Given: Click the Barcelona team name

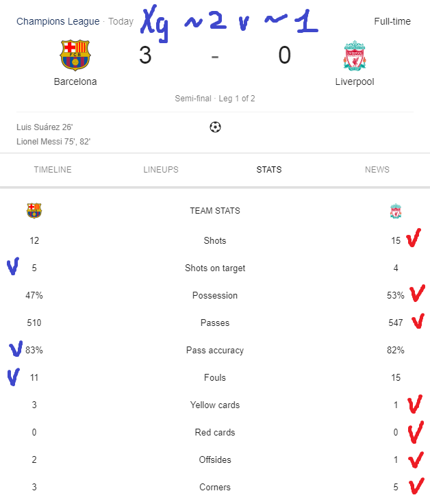Looking at the screenshot, I should [x=75, y=81].
